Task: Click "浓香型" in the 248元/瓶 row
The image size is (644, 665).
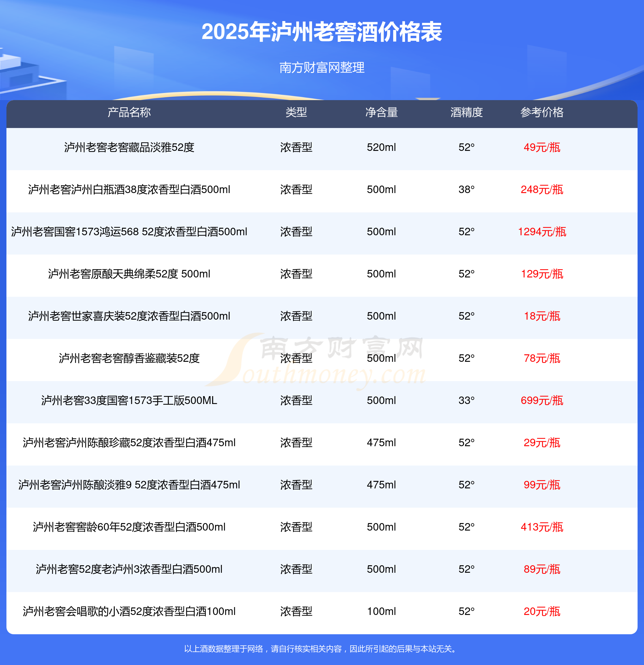Action: 296,189
